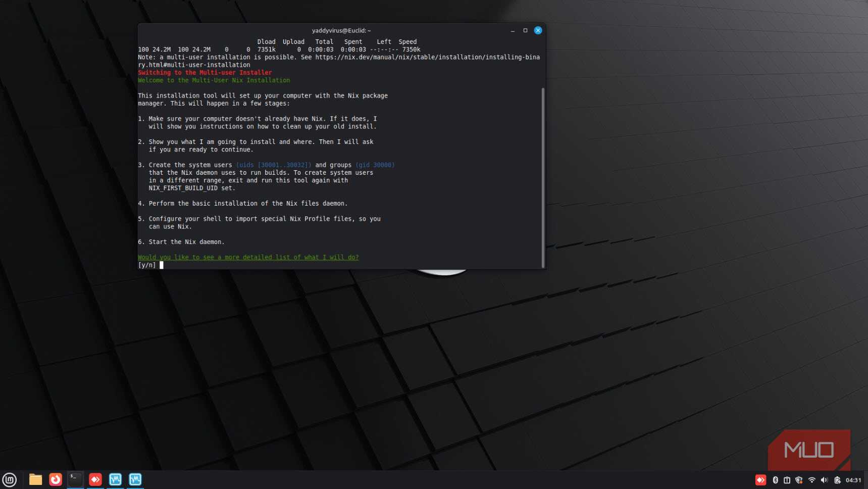The height and width of the screenshot is (489, 868).
Task: Open the Wi-Fi network indicator
Action: click(x=812, y=480)
